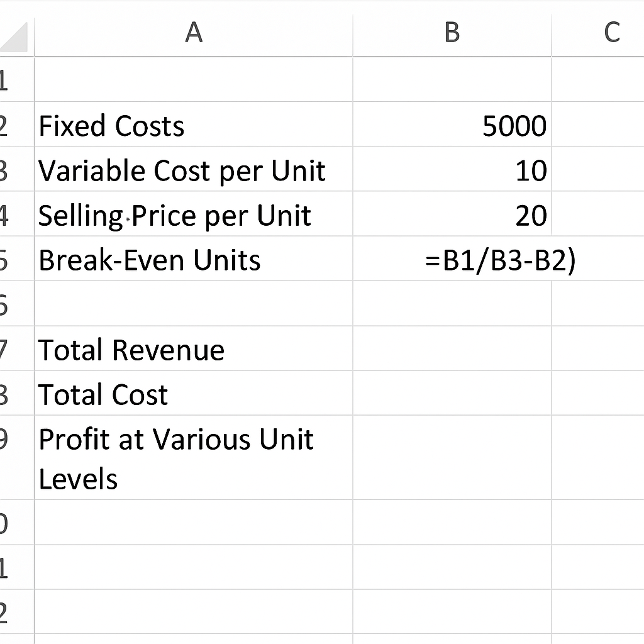Select the row header of Break-Even Units row
This screenshot has width=644, height=644.
click(x=13, y=260)
